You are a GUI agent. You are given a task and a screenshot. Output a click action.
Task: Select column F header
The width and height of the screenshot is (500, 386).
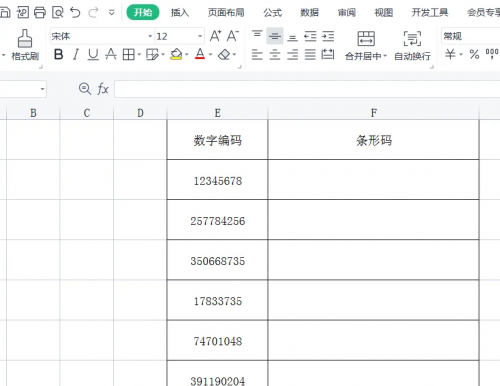tap(374, 113)
